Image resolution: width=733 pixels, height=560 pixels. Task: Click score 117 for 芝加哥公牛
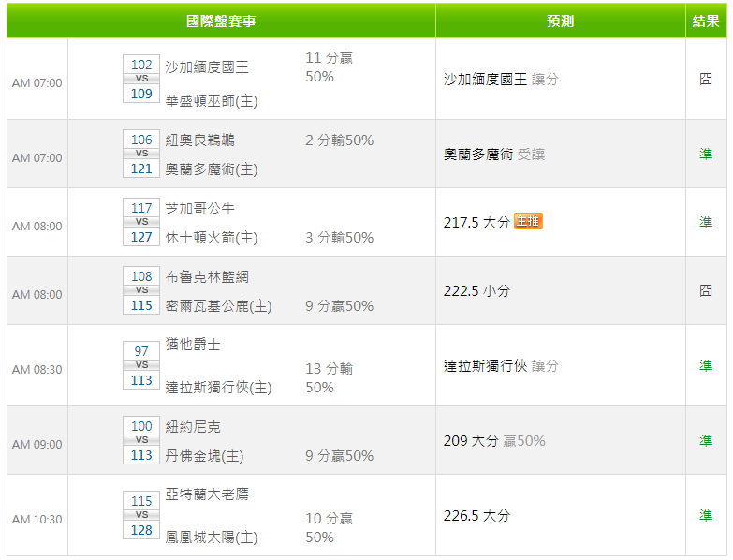click(141, 208)
